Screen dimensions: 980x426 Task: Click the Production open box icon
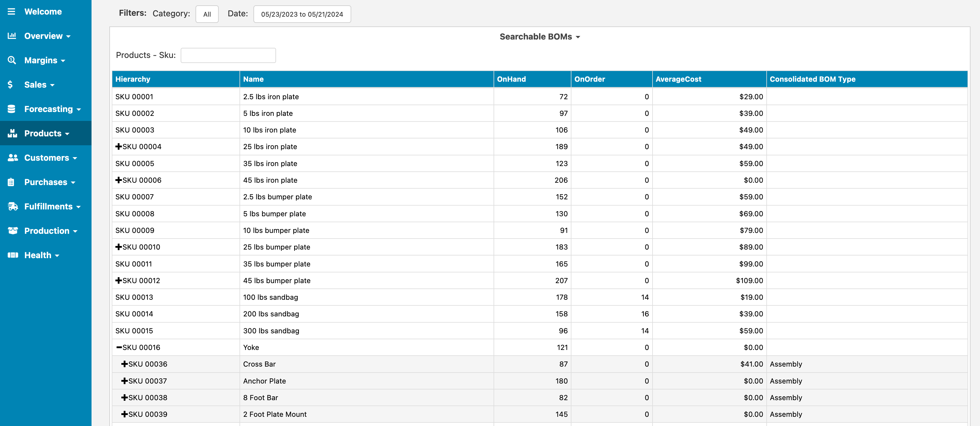pos(12,231)
